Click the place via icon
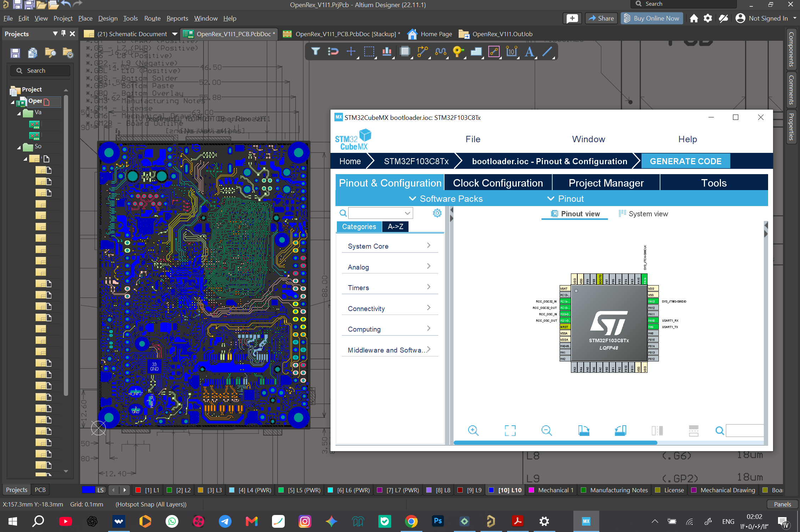 pos(458,52)
